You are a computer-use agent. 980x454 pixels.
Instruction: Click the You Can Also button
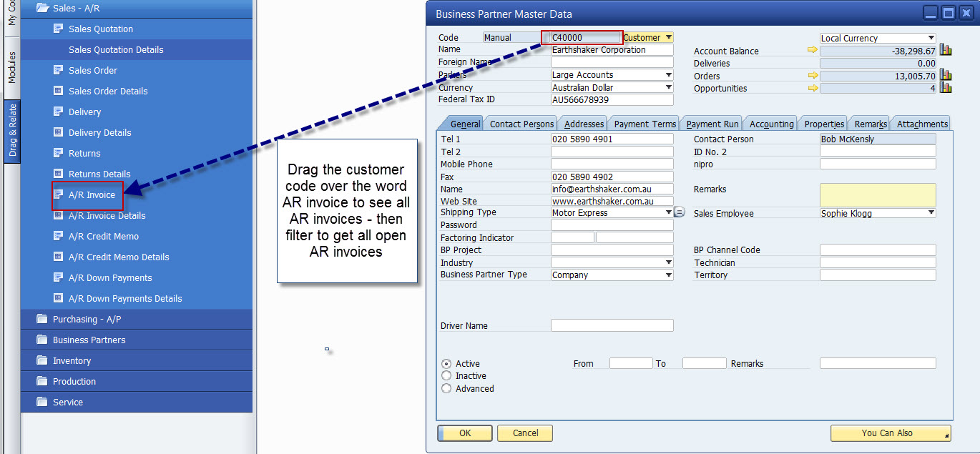click(890, 433)
